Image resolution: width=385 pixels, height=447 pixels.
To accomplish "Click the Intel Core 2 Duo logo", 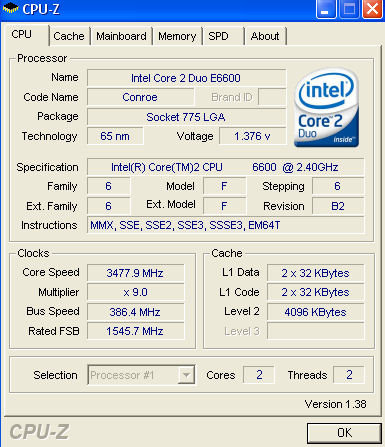I will click(x=326, y=107).
